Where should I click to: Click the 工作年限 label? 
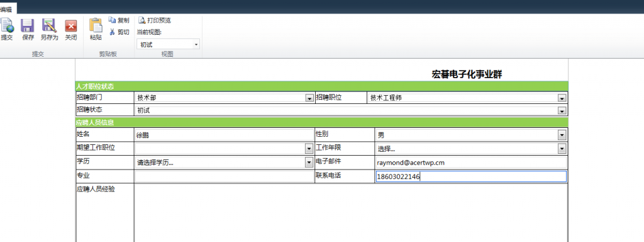click(328, 147)
